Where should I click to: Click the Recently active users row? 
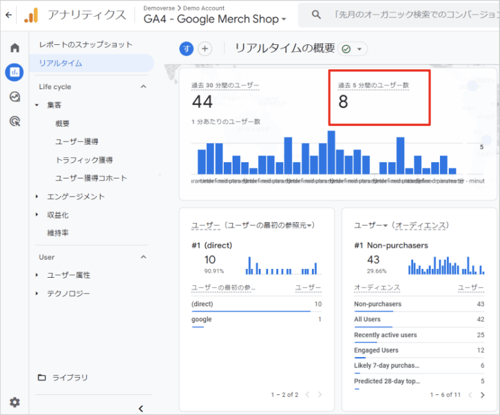click(x=419, y=335)
